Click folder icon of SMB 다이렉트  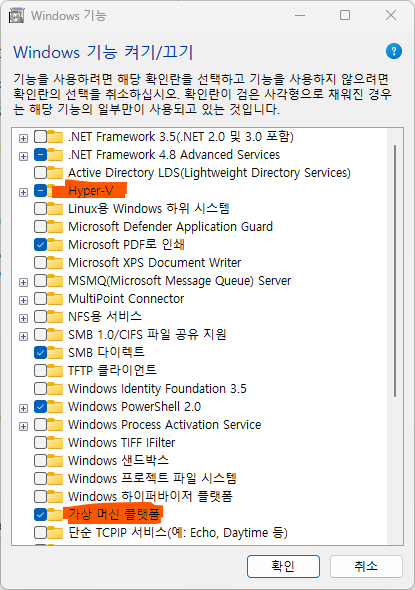pyautogui.click(x=55, y=353)
